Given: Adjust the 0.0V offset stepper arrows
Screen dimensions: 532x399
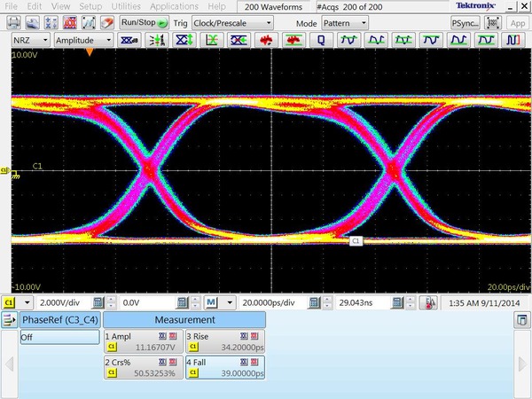Looking at the screenshot, I should click(x=195, y=302).
